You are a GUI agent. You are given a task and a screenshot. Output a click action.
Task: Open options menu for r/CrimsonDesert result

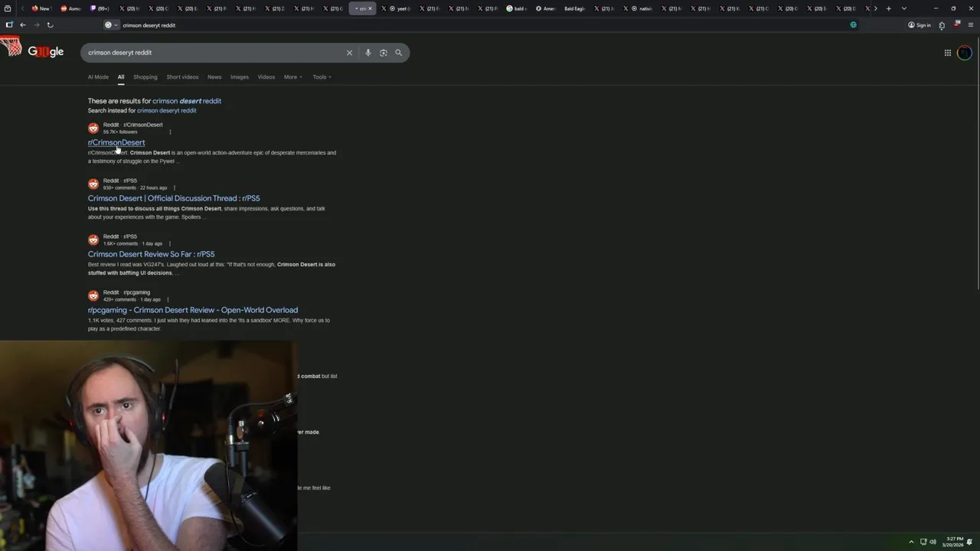(170, 132)
